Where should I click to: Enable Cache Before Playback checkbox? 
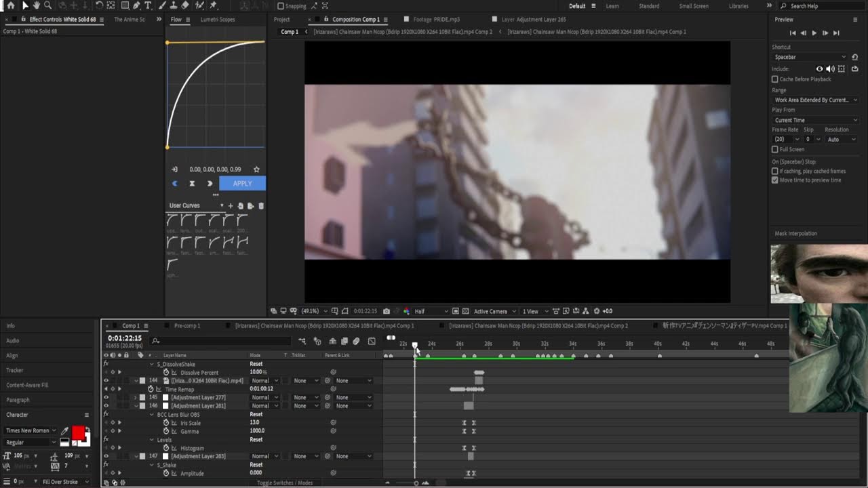[775, 79]
